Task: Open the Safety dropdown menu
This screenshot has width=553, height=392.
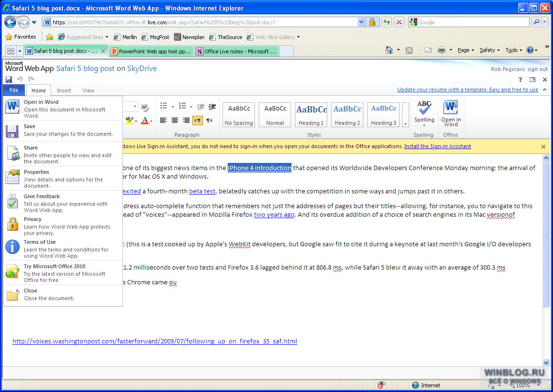Action: 490,50
